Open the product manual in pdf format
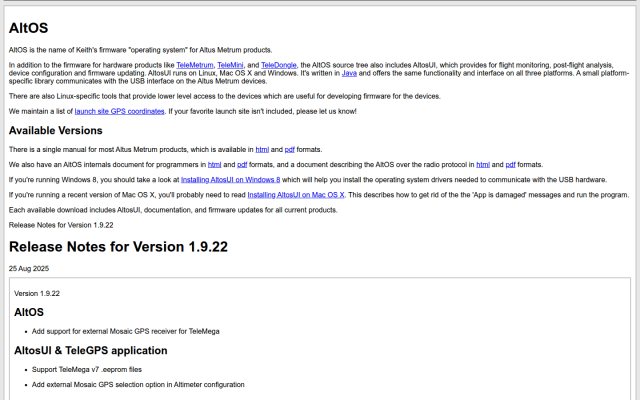Screen dimensions: 640x400 [x=289, y=149]
